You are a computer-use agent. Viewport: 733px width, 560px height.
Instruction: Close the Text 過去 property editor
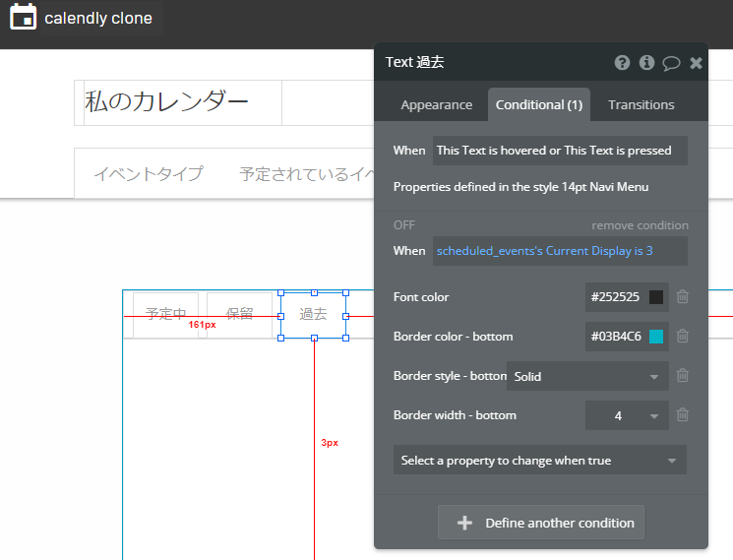[696, 63]
